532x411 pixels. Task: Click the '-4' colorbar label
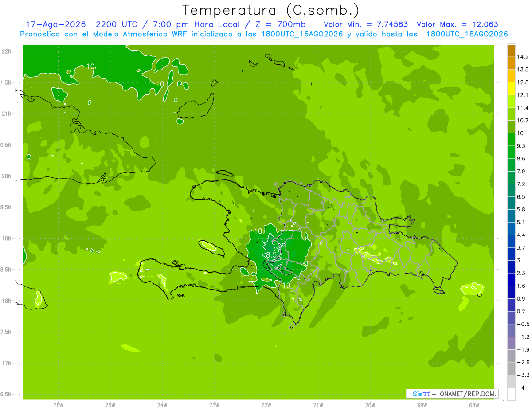click(521, 388)
